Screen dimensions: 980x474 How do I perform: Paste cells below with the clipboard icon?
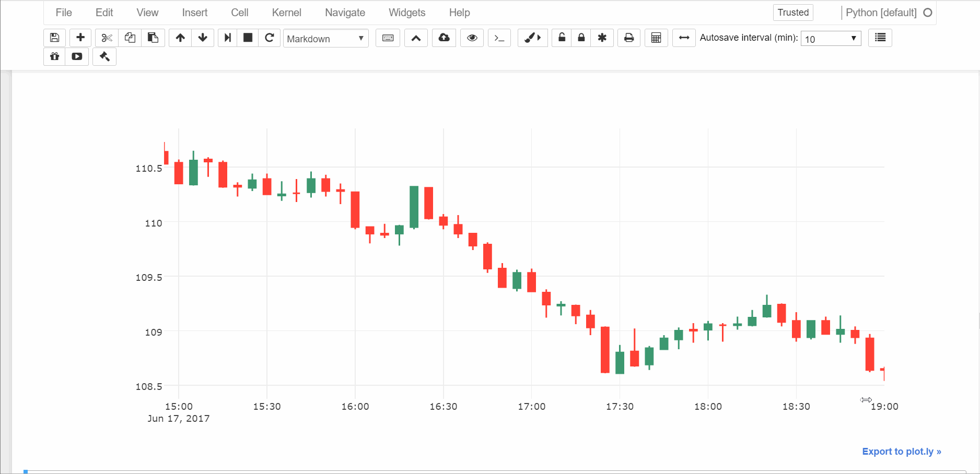click(x=153, y=38)
